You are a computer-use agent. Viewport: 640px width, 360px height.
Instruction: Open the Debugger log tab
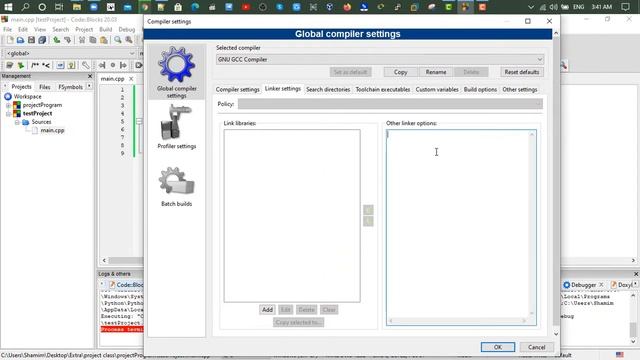[583, 285]
